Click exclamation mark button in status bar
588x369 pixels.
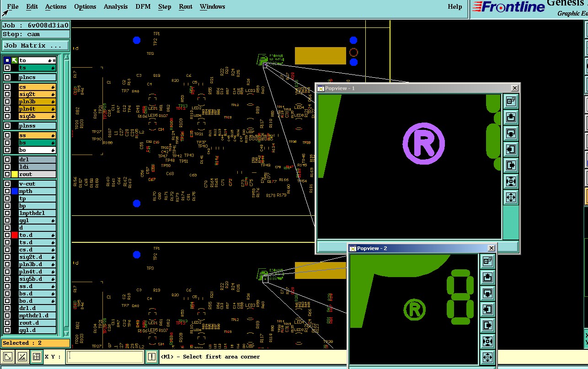tap(152, 357)
